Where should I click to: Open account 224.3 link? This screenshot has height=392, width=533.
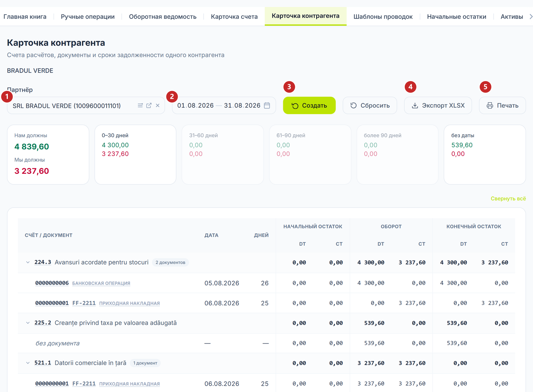pyautogui.click(x=43, y=262)
